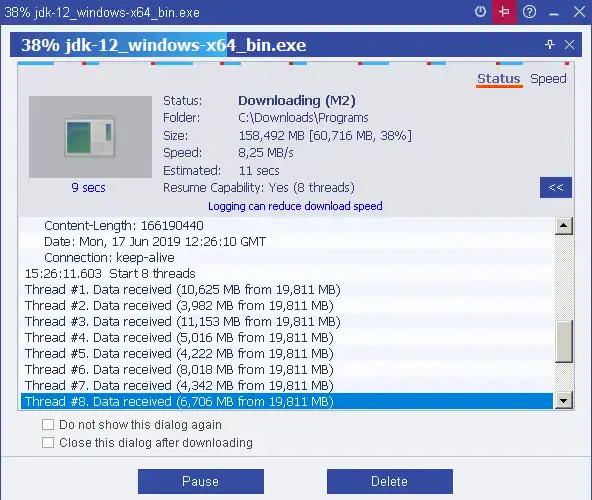Switch to the Speed tab
The height and width of the screenshot is (500, 592).
click(548, 79)
